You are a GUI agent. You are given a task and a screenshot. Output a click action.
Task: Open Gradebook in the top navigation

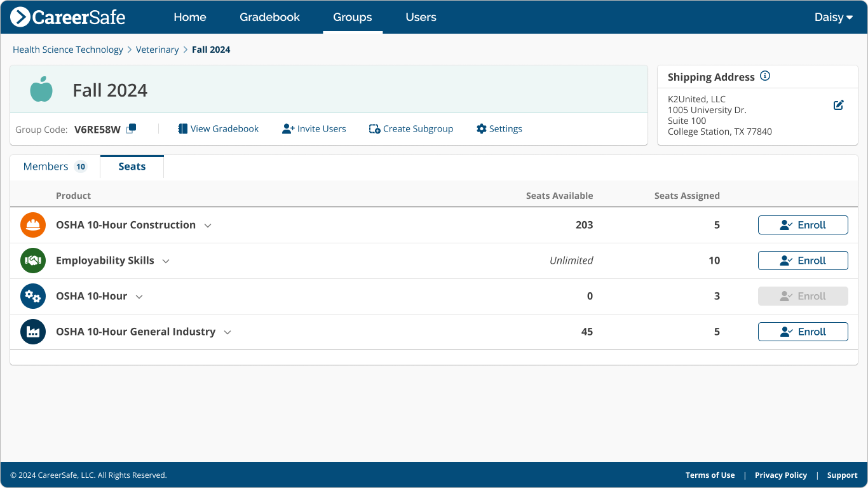[x=269, y=17]
